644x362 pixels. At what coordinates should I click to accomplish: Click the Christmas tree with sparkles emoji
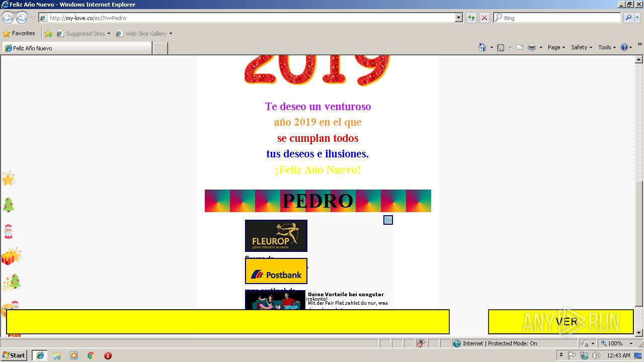(11, 283)
